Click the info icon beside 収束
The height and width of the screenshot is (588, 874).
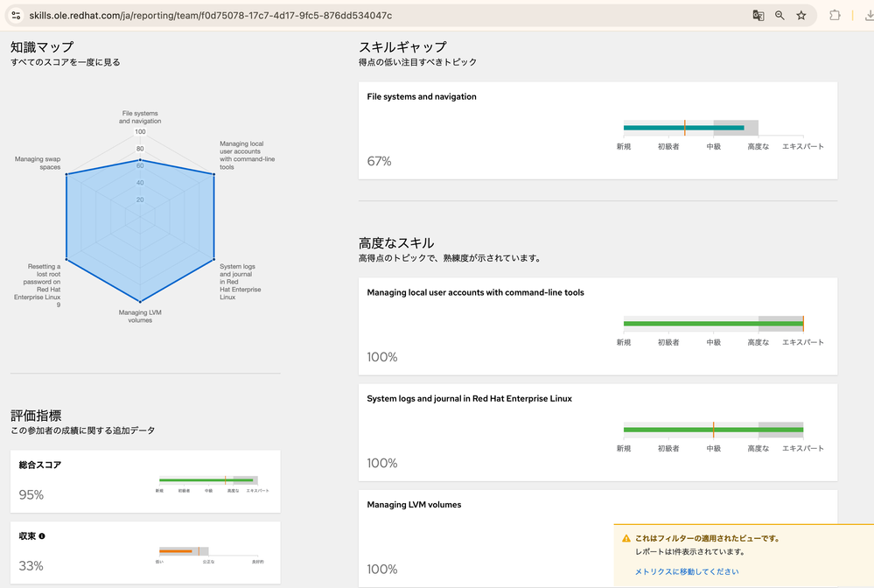(x=42, y=536)
